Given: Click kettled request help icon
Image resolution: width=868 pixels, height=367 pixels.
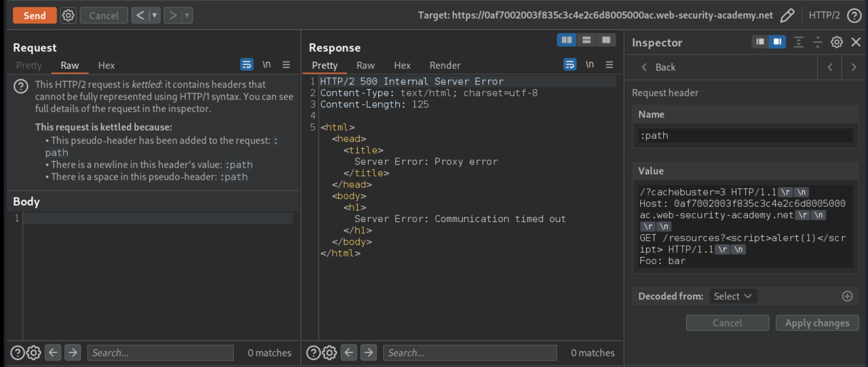Looking at the screenshot, I should pyautogui.click(x=21, y=86).
